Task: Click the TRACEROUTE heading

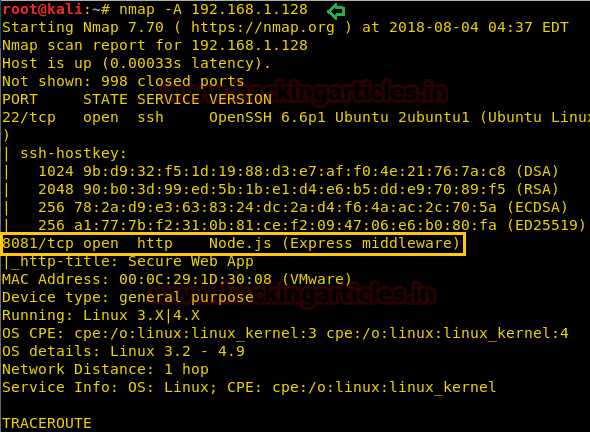Action: (47, 423)
